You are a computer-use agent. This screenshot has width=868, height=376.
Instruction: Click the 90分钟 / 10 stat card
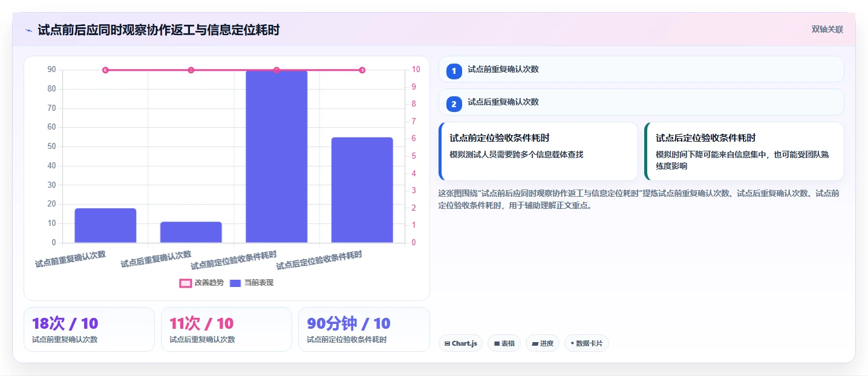364,329
